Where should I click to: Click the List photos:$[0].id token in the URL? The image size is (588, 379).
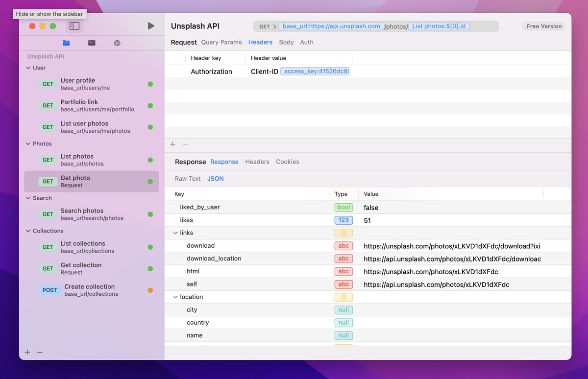point(439,26)
